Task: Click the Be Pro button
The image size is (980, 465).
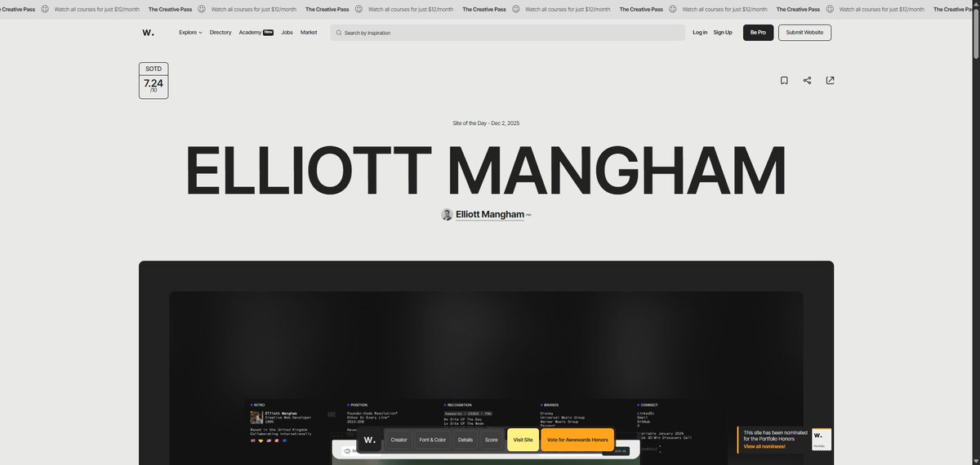Action: tap(758, 33)
